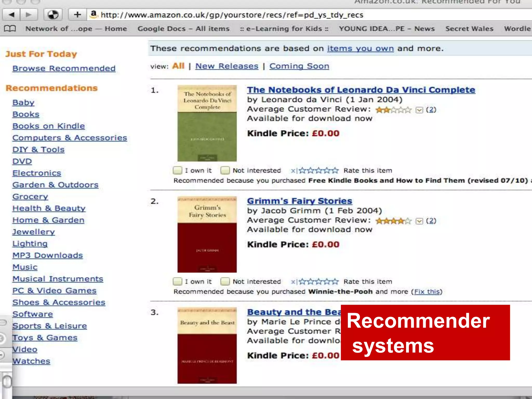Open the Software category
532x399 pixels.
tap(32, 314)
